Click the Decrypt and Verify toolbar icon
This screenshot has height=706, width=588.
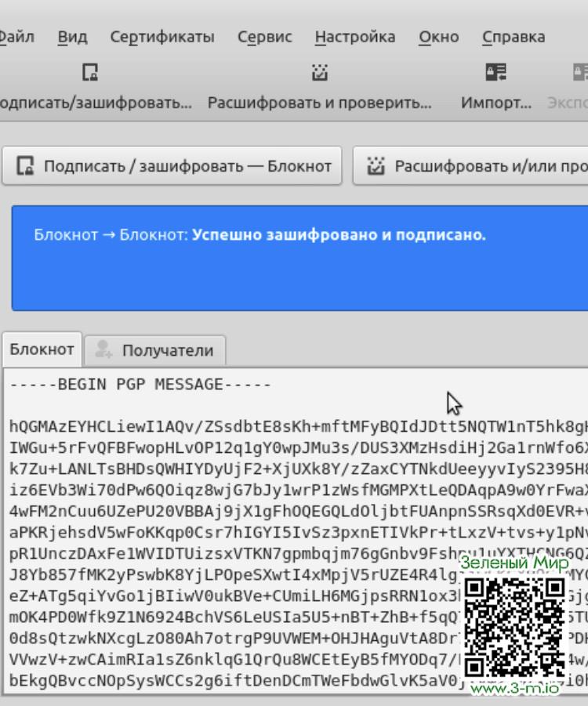click(x=319, y=74)
